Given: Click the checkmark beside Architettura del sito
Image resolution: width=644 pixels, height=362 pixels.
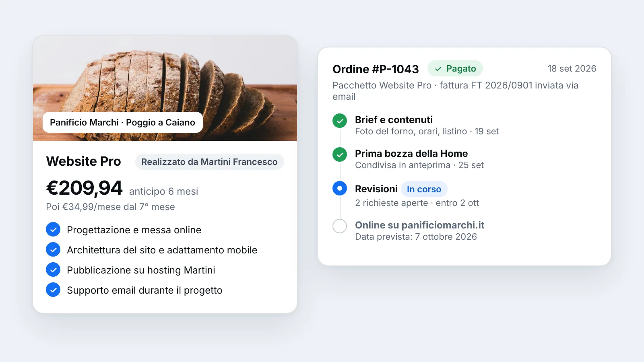Looking at the screenshot, I should click(x=53, y=249).
